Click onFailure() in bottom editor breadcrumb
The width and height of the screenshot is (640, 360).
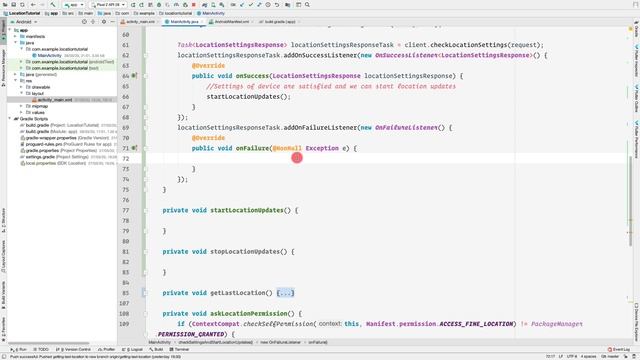click(318, 342)
